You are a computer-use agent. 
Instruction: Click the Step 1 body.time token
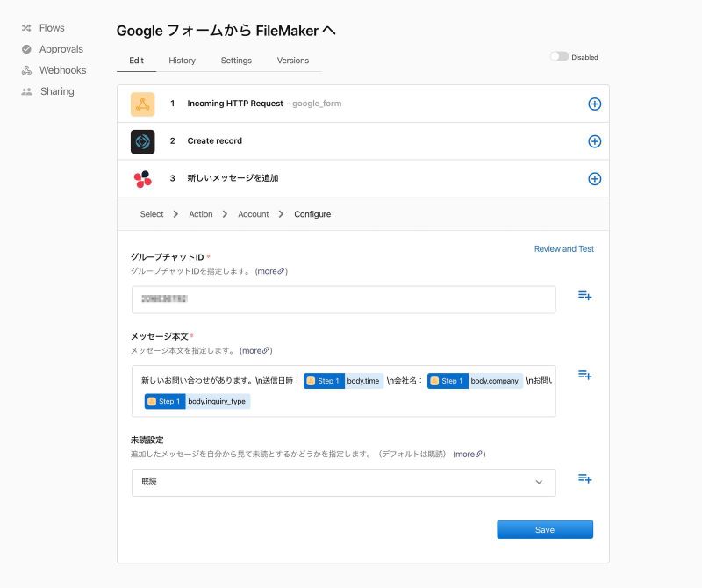pyautogui.click(x=343, y=381)
